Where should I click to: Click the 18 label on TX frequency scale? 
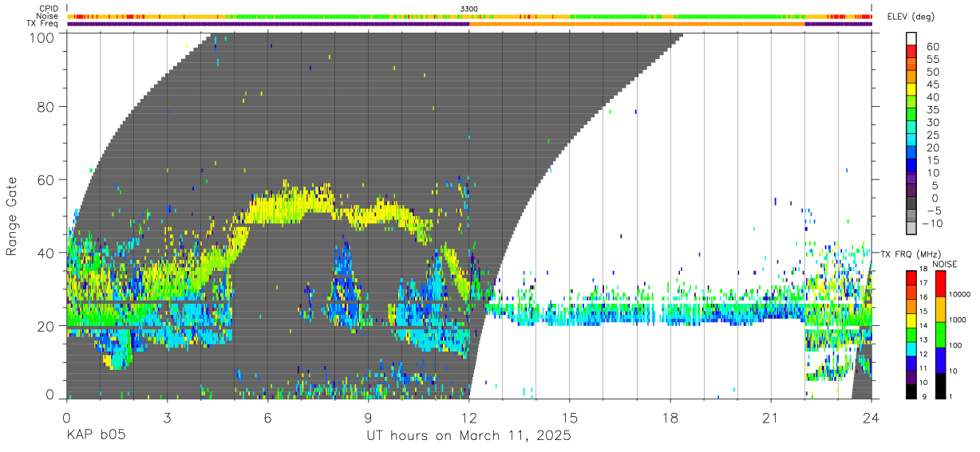tap(926, 269)
